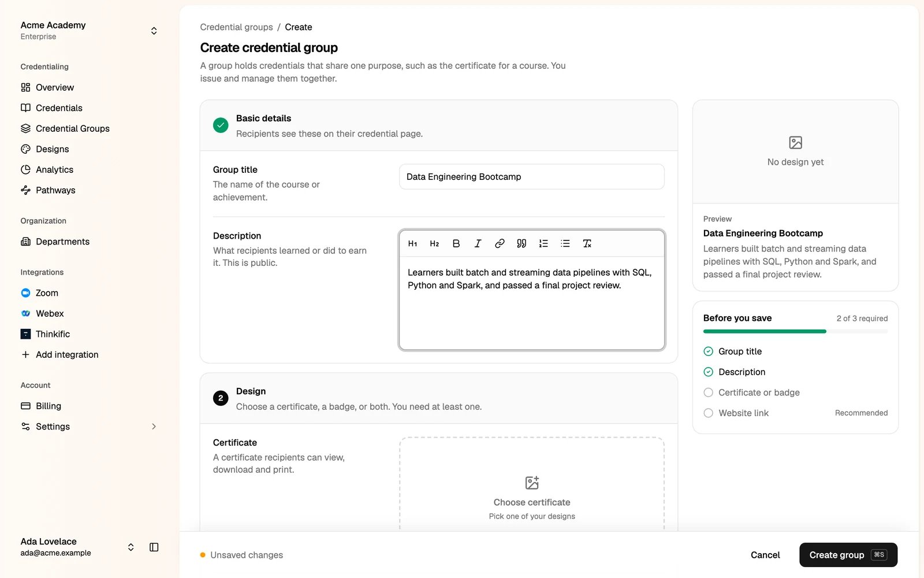Open the Acme Academy workspace switcher
The width and height of the screenshot is (924, 578).
click(x=90, y=31)
